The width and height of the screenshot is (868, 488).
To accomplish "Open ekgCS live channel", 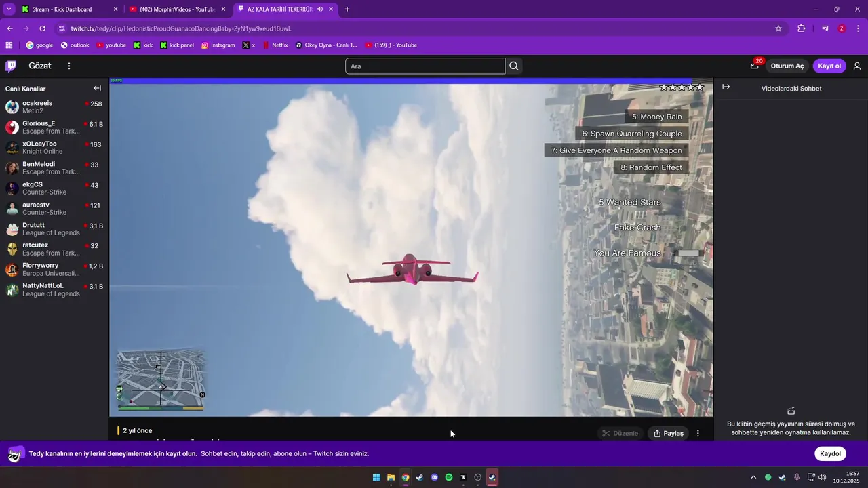I will pos(54,188).
